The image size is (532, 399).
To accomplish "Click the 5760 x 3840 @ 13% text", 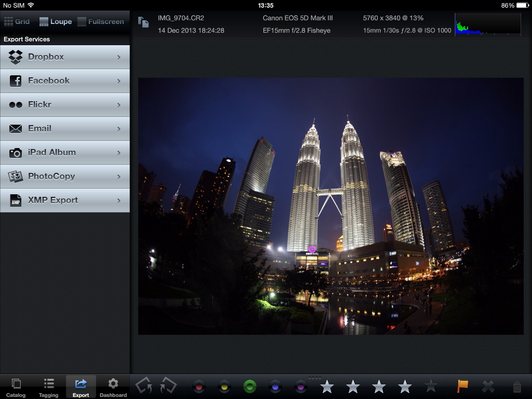I will tap(393, 18).
